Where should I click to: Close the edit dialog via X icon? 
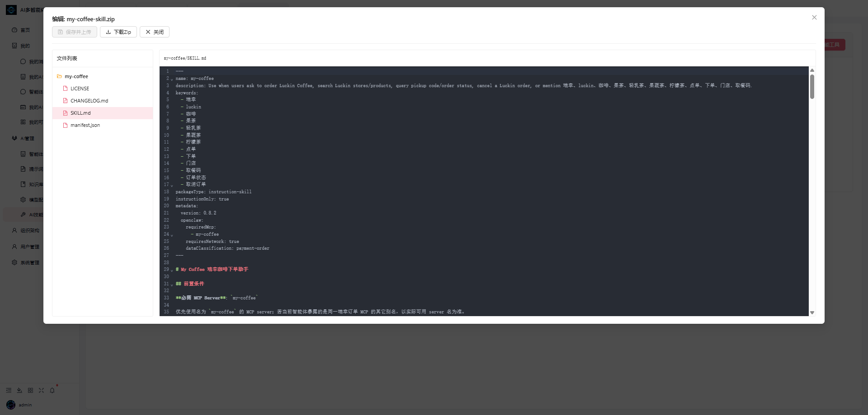click(814, 18)
